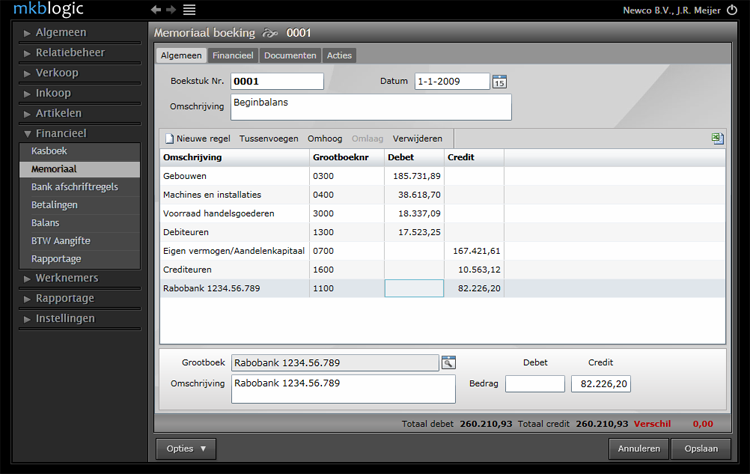Click the back navigation arrow
750x474 pixels.
click(x=155, y=9)
